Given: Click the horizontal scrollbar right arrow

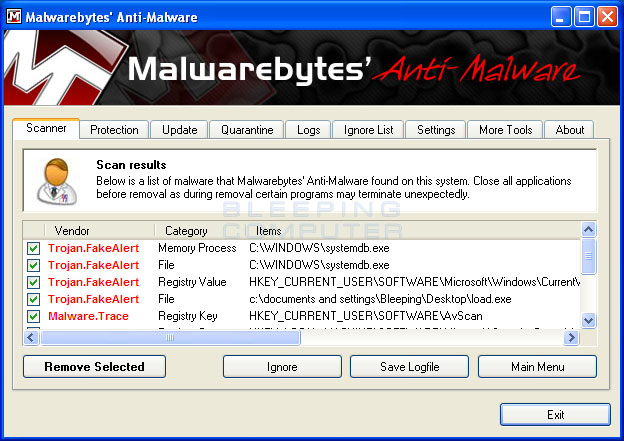Looking at the screenshot, I should (571, 338).
